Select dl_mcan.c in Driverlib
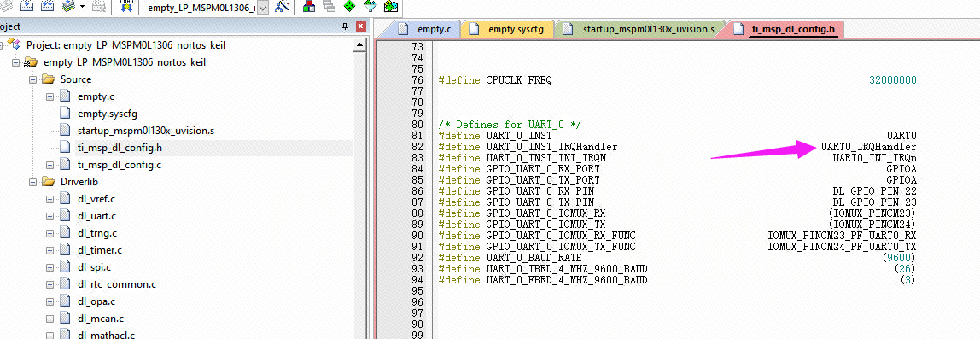The image size is (980, 339). click(100, 319)
